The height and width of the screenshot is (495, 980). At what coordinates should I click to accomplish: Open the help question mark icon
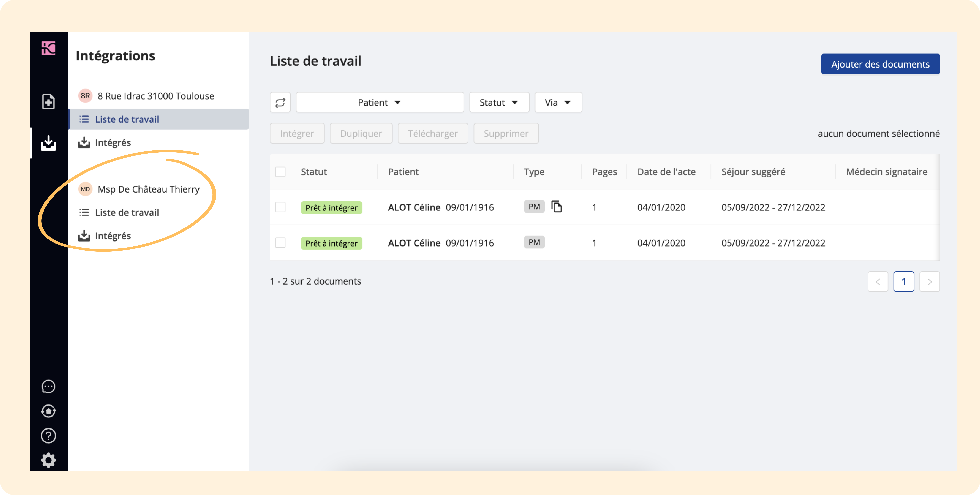[x=48, y=436]
